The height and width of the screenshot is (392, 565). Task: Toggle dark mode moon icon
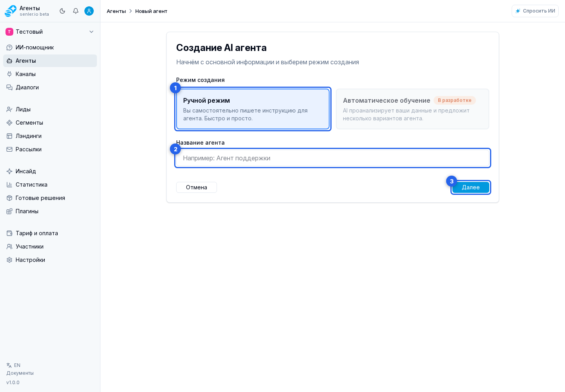[x=62, y=11]
